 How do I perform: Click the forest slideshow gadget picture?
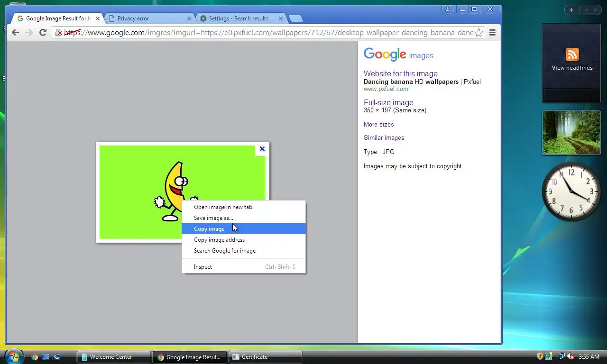tap(571, 133)
